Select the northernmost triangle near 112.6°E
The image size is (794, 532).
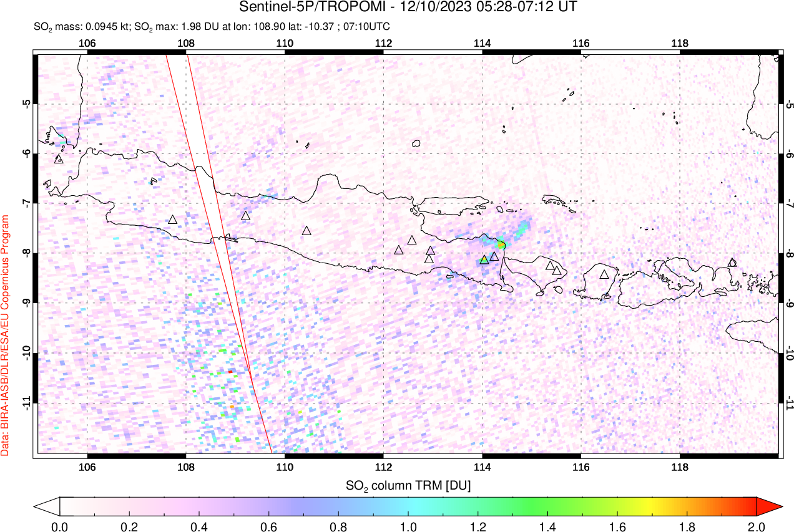point(412,240)
